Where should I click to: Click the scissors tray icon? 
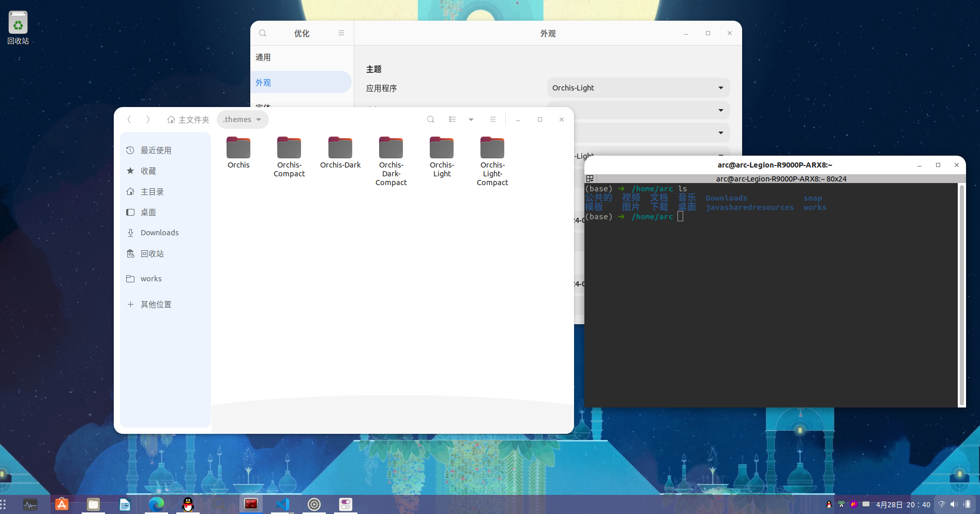841,504
